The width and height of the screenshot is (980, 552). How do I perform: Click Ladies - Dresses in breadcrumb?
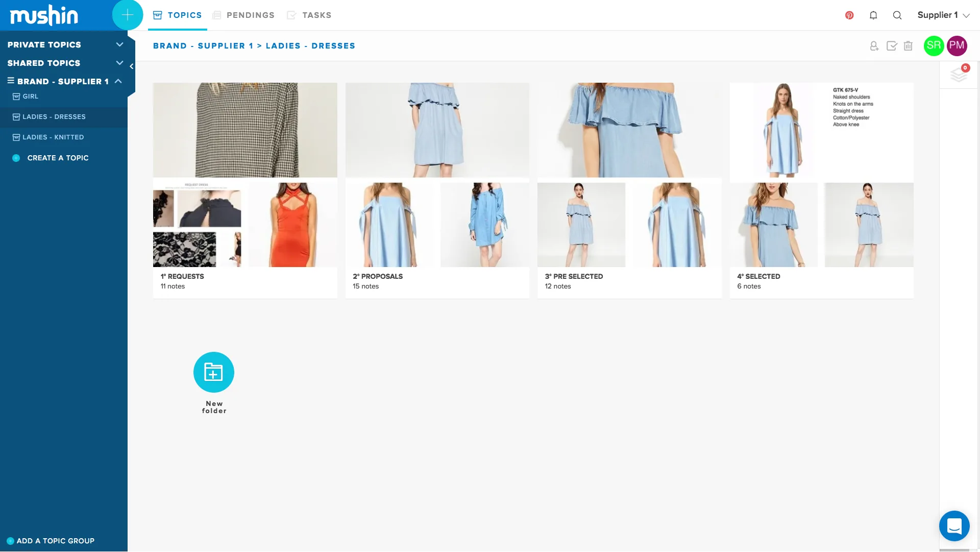pyautogui.click(x=310, y=46)
